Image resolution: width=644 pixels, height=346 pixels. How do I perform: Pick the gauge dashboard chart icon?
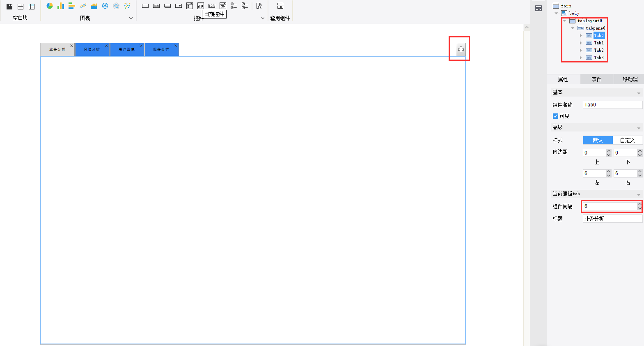[105, 6]
